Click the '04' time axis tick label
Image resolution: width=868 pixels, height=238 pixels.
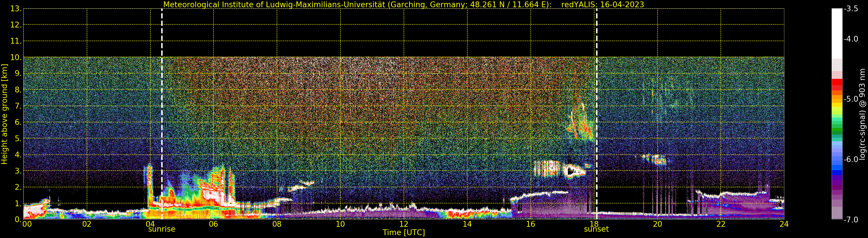coord(150,224)
